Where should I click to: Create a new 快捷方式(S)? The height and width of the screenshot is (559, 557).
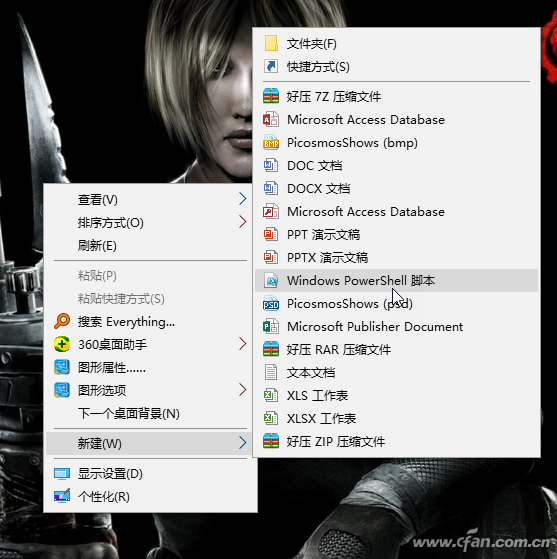[397, 67]
